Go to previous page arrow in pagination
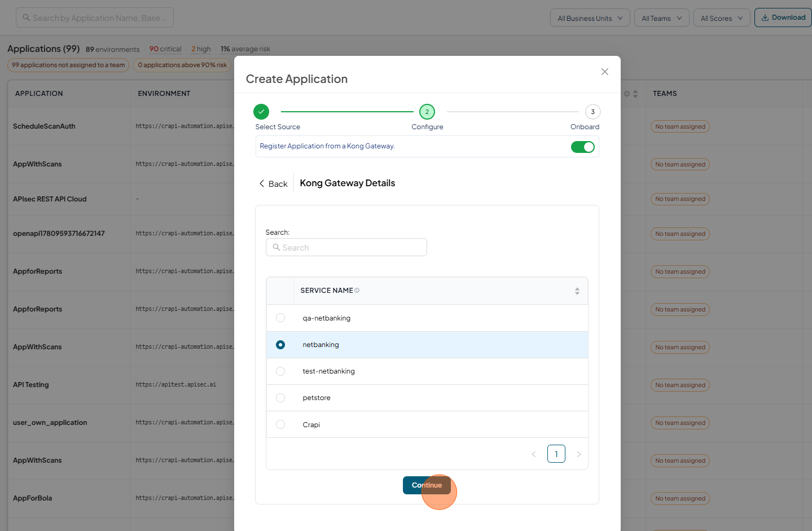This screenshot has height=531, width=812. click(533, 454)
